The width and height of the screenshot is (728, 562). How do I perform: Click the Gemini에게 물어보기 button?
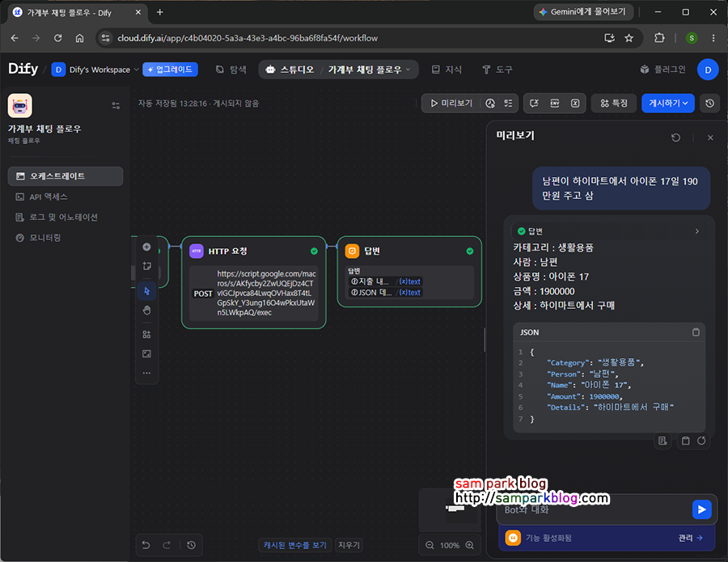click(583, 12)
